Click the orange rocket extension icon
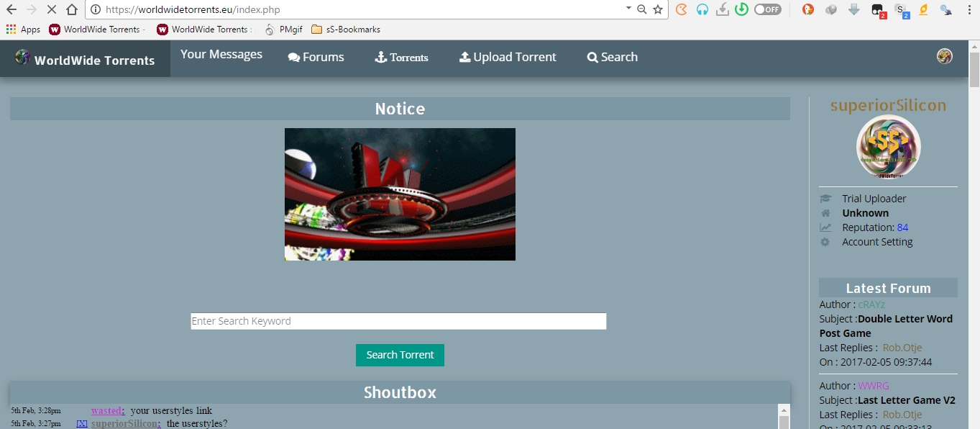Viewport: 980px width, 429px height. [924, 9]
